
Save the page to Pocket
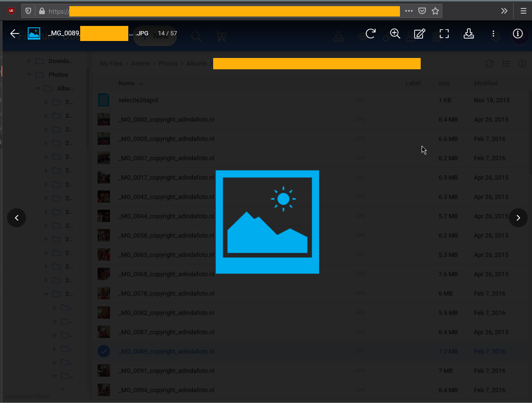click(422, 11)
